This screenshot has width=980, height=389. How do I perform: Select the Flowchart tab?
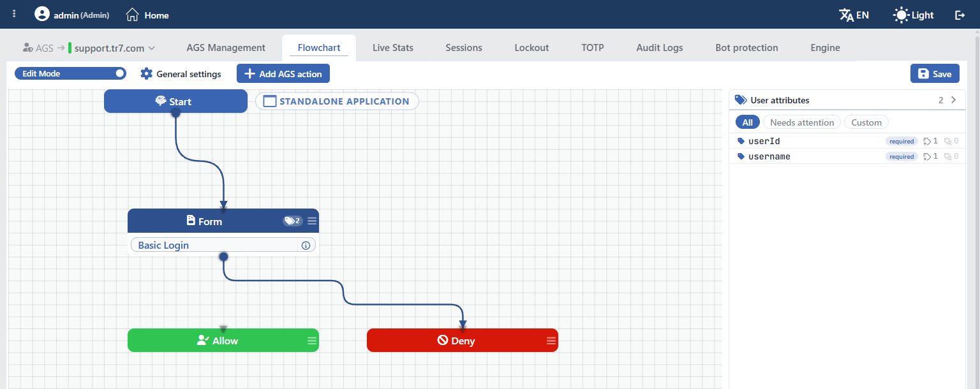(319, 48)
